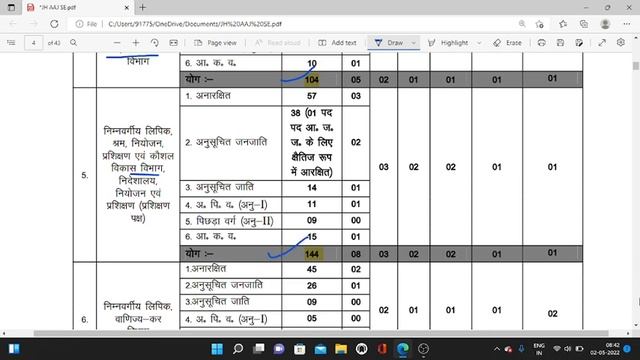The height and width of the screenshot is (360, 640).
Task: Open taskbar Search
Action: click(x=238, y=349)
